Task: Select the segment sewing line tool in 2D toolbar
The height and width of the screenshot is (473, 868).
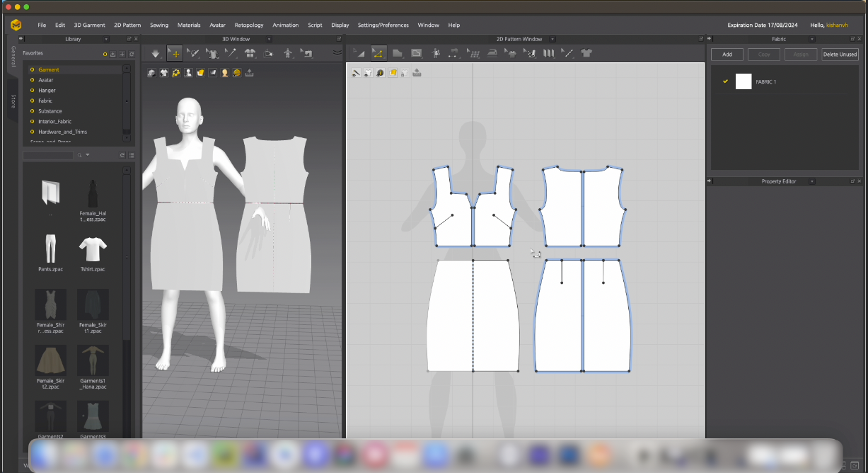Action: pyautogui.click(x=567, y=53)
